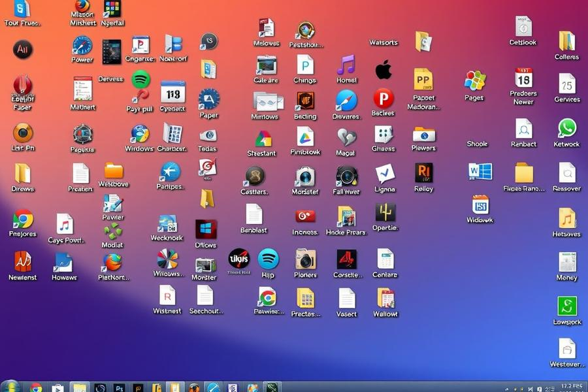Click the red Windows tile icon Dflows
The image size is (588, 392).
pyautogui.click(x=206, y=229)
